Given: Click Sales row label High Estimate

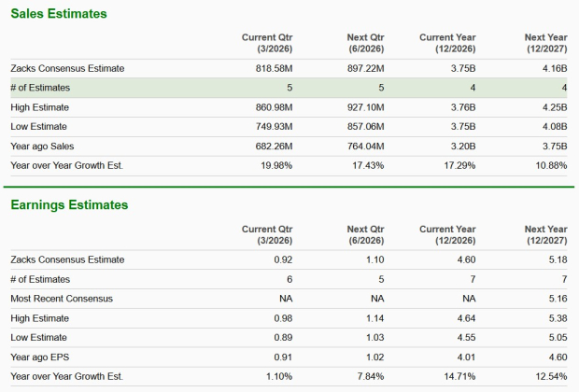Looking at the screenshot, I should point(40,107).
